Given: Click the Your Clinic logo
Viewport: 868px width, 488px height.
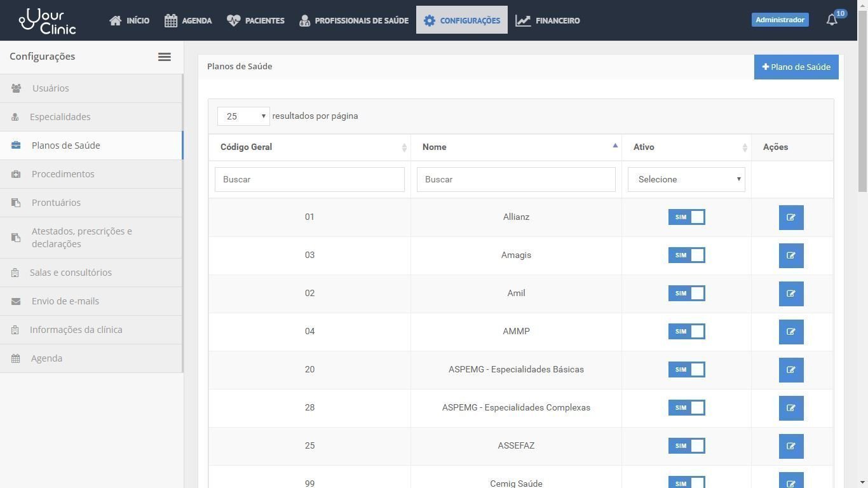Looking at the screenshot, I should tap(48, 20).
